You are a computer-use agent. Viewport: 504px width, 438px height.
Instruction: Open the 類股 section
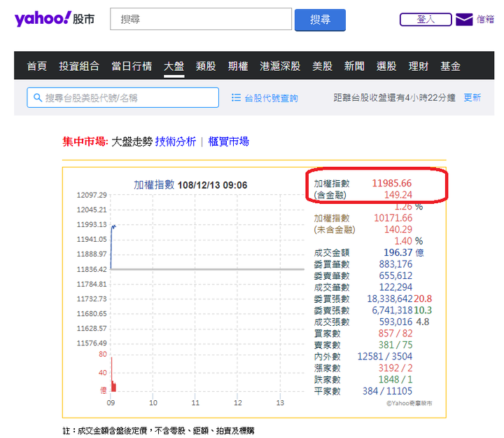206,67
